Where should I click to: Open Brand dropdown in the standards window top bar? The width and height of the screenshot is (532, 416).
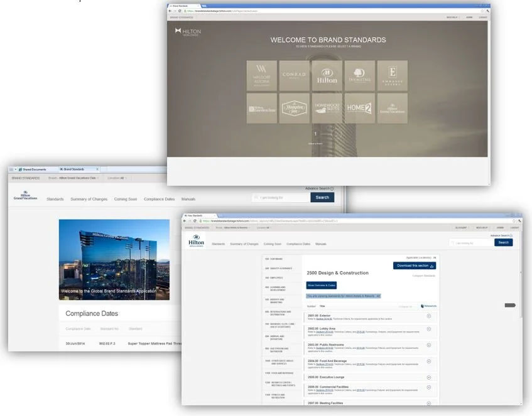click(x=233, y=228)
